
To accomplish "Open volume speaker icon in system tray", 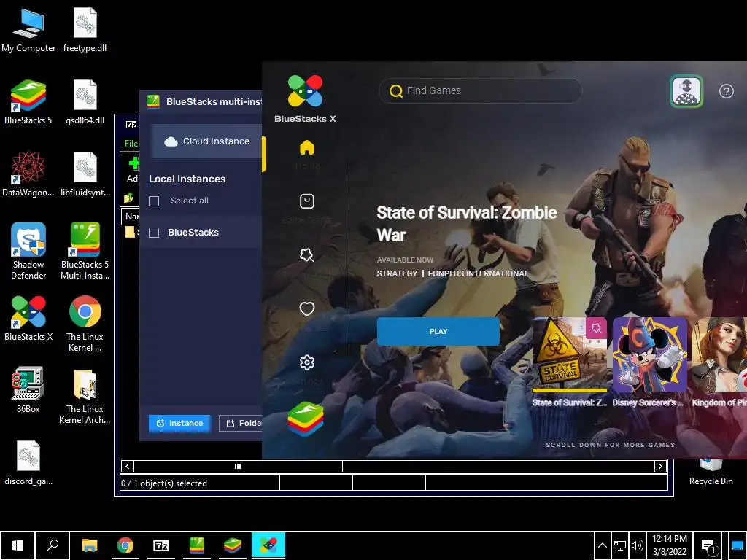I will (637, 545).
